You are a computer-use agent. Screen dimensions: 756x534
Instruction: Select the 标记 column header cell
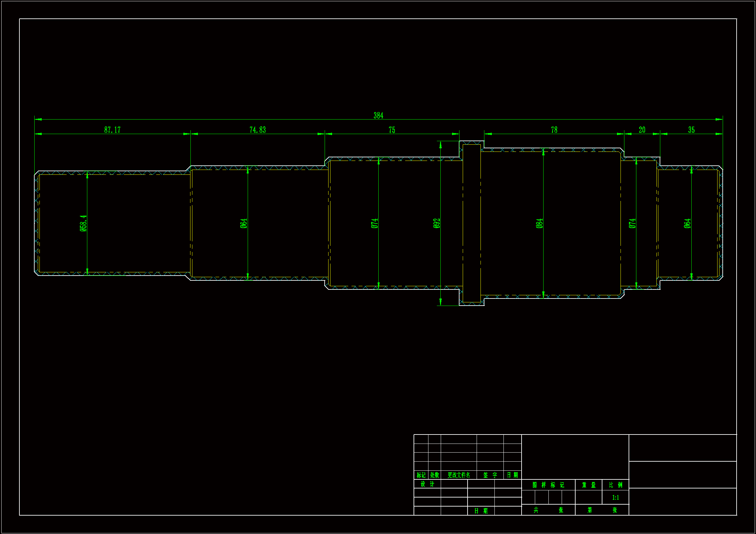click(421, 475)
